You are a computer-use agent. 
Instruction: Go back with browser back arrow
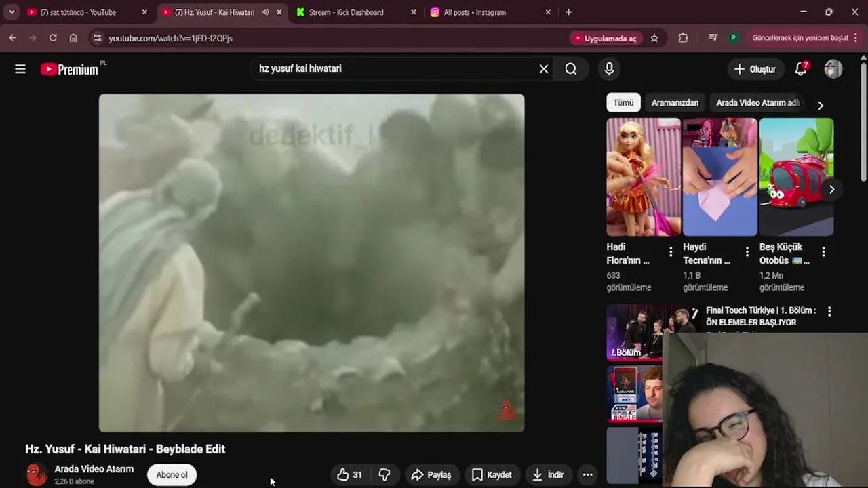[12, 38]
